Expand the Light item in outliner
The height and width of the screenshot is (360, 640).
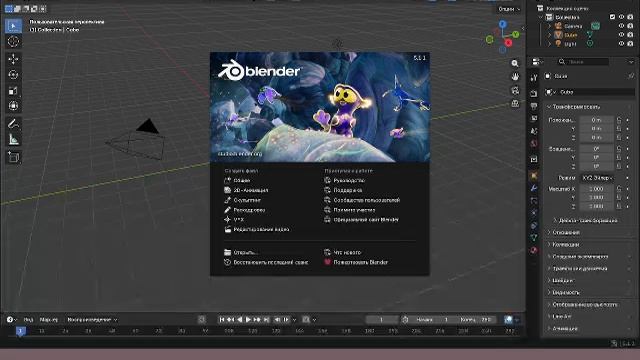pos(549,43)
